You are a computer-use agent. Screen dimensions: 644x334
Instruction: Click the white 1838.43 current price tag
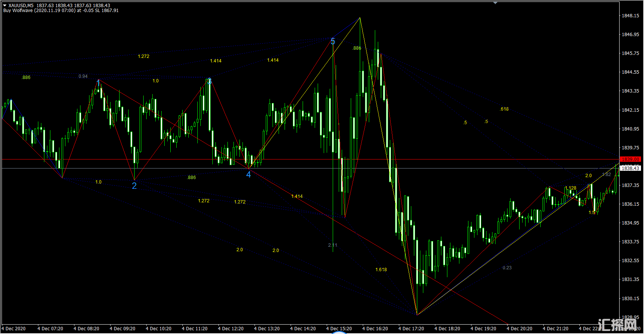630,169
